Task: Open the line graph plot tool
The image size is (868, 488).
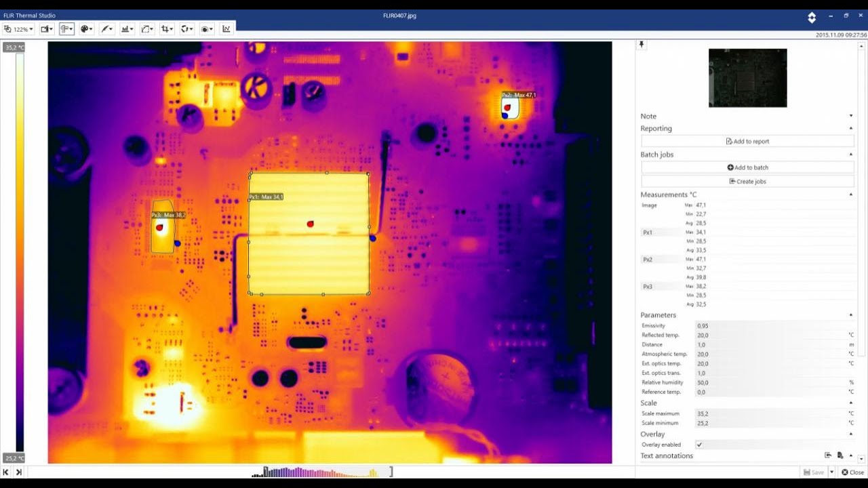Action: click(226, 29)
